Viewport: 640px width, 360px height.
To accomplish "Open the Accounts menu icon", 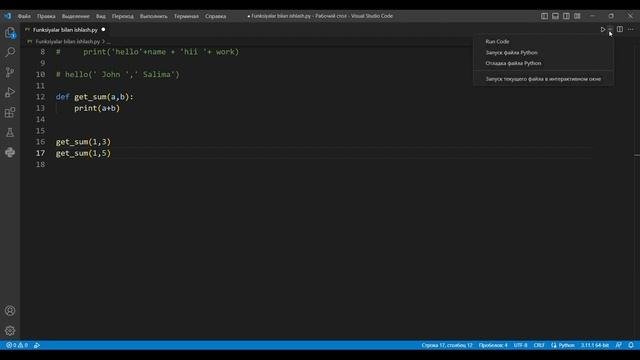I will pos(10,311).
